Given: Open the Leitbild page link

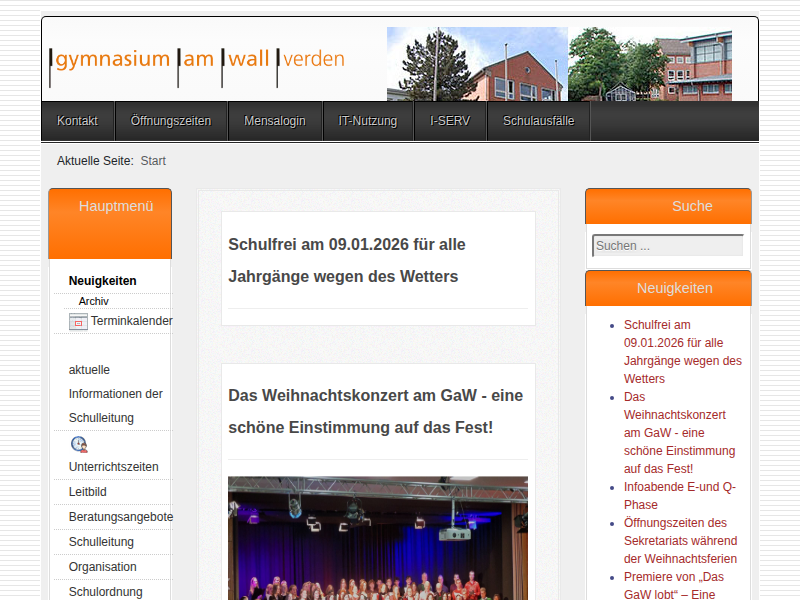Looking at the screenshot, I should (x=88, y=492).
